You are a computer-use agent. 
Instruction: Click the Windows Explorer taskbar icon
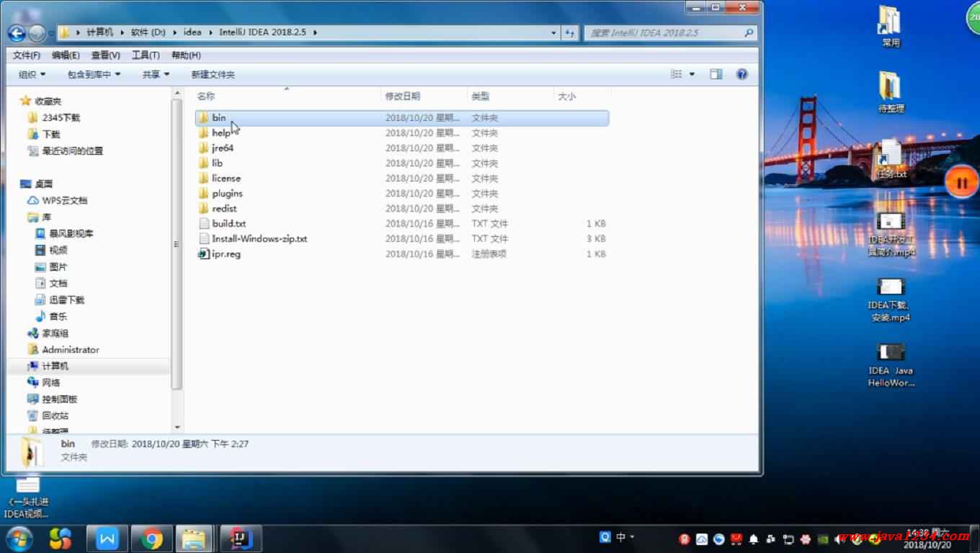194,539
